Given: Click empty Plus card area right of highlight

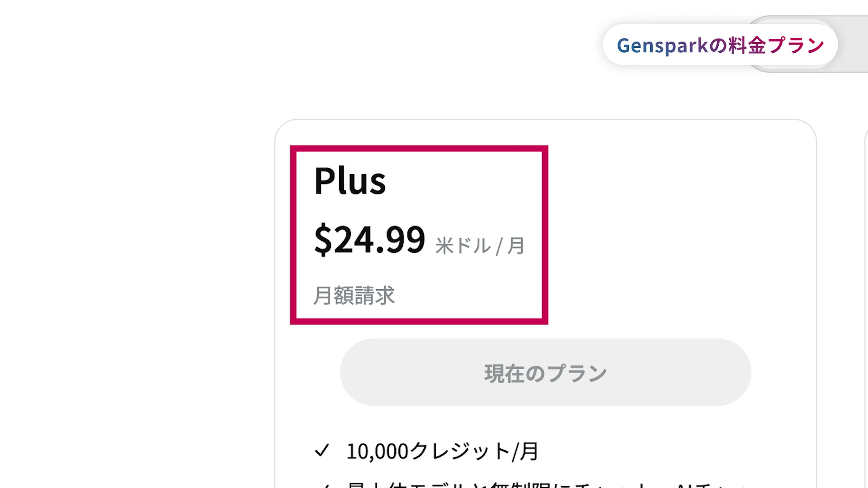Looking at the screenshot, I should click(x=674, y=236).
